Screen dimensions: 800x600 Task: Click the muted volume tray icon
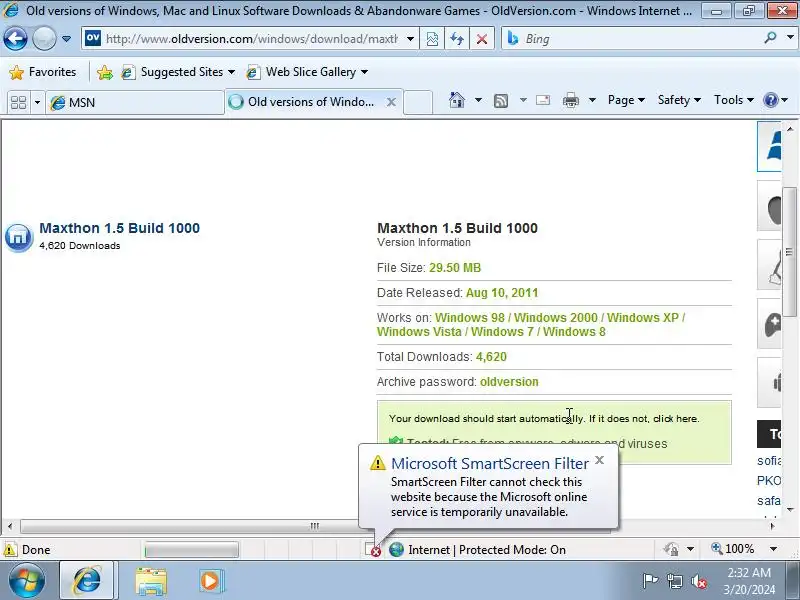click(698, 581)
